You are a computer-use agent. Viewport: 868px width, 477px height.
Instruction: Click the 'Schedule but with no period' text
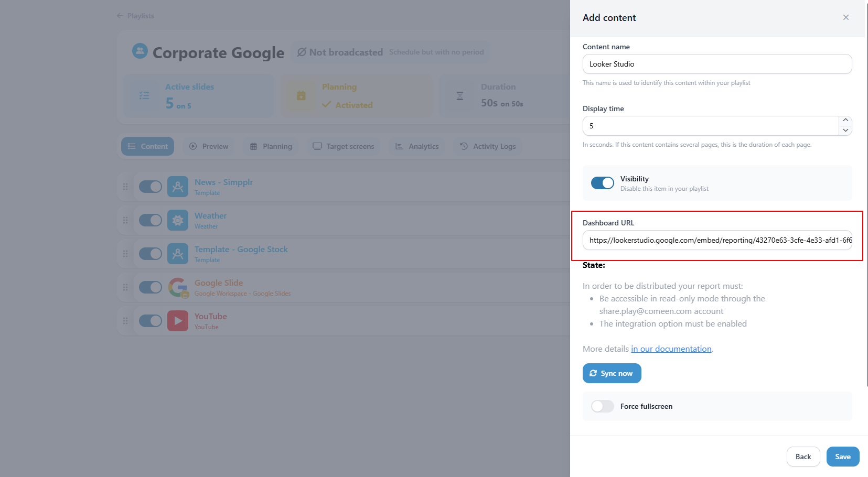(x=436, y=52)
